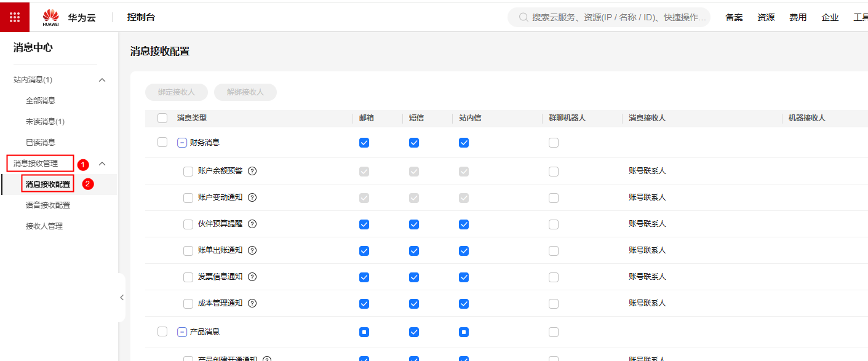Click help icon beside 账单出账通知
Screen dimensions: 868x361
tap(252, 250)
